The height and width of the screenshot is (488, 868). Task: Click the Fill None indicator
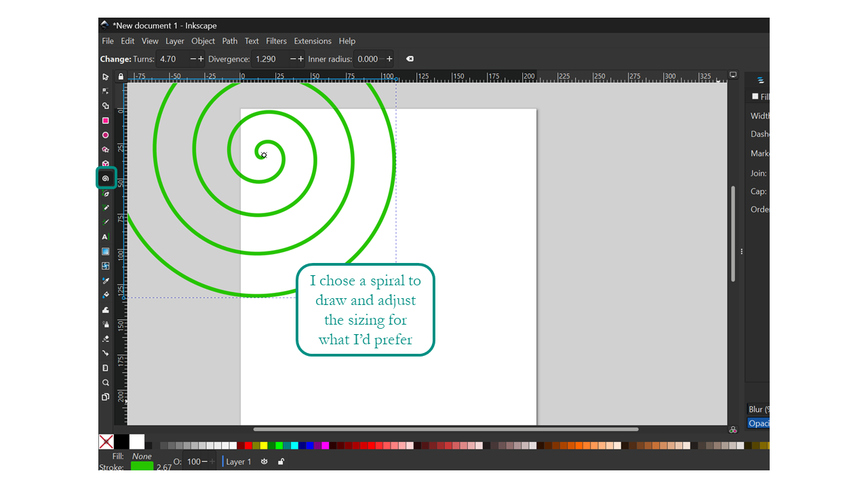click(142, 456)
